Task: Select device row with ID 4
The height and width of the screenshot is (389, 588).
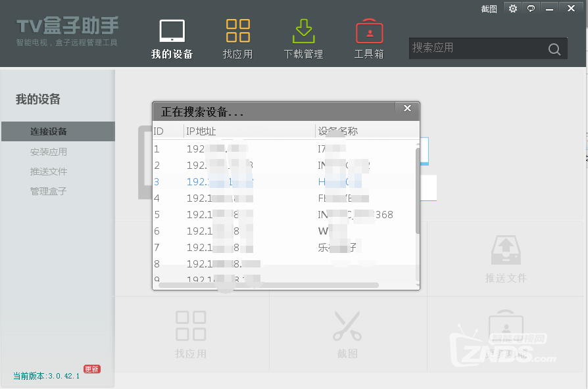Action: click(x=284, y=198)
